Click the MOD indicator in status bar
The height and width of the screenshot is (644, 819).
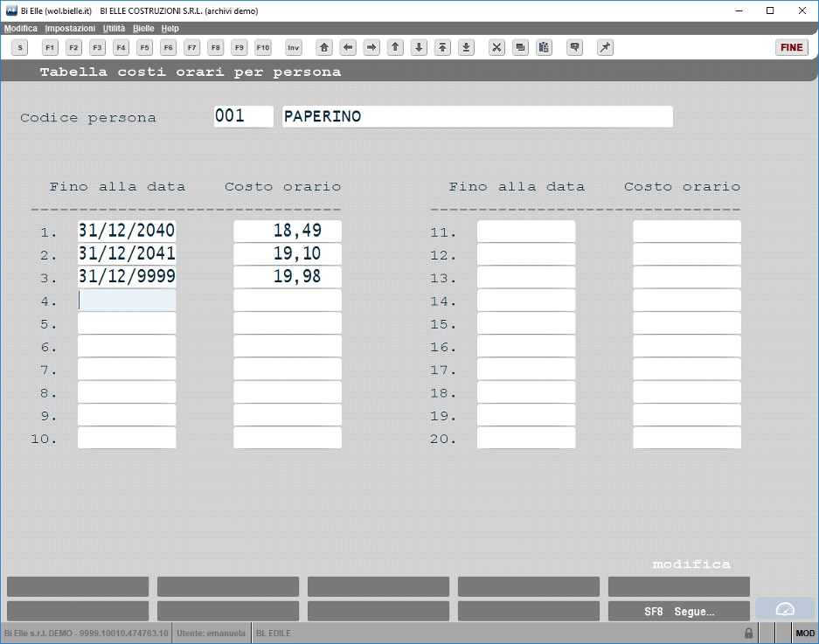pyautogui.click(x=805, y=633)
